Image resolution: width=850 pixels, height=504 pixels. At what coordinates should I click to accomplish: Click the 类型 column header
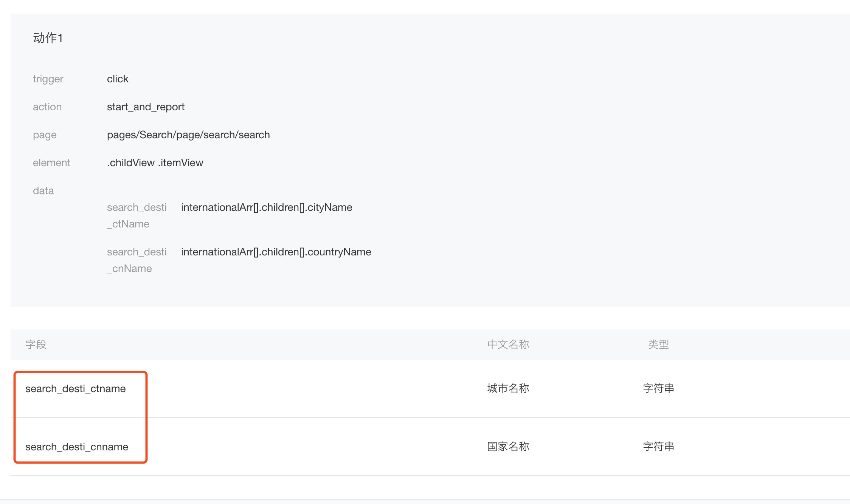(x=658, y=344)
